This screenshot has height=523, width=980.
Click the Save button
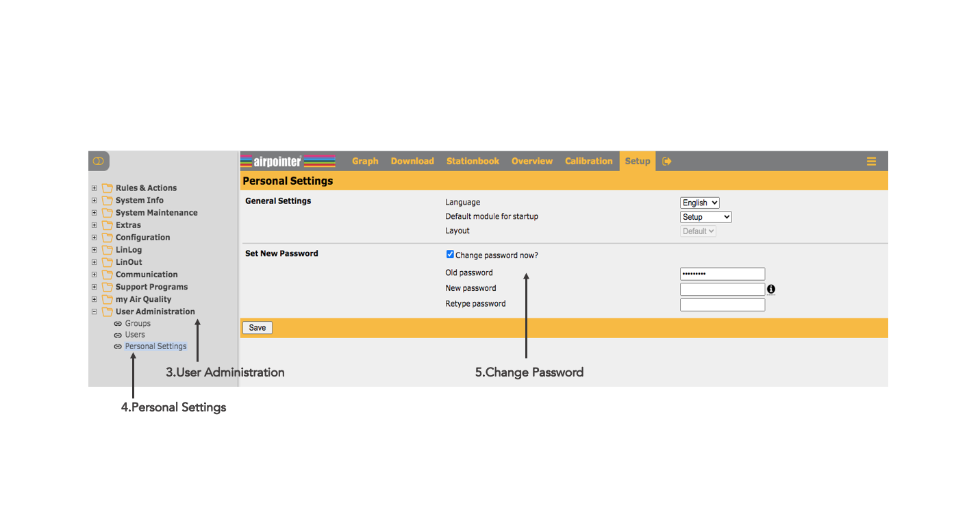coord(257,328)
